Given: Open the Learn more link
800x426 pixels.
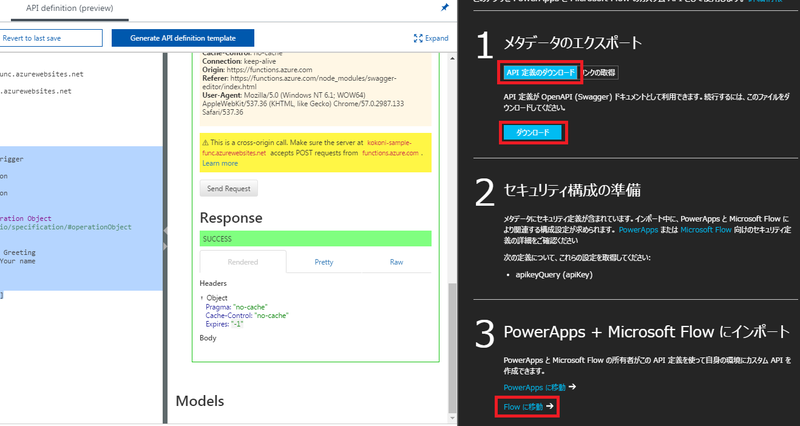Looking at the screenshot, I should (220, 163).
